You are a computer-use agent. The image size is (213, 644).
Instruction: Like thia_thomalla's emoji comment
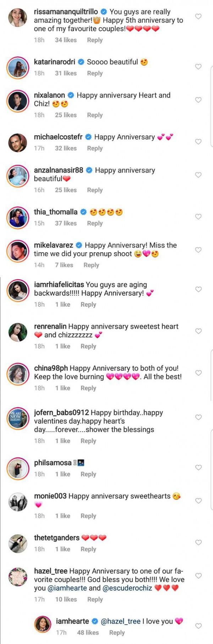[x=198, y=217]
